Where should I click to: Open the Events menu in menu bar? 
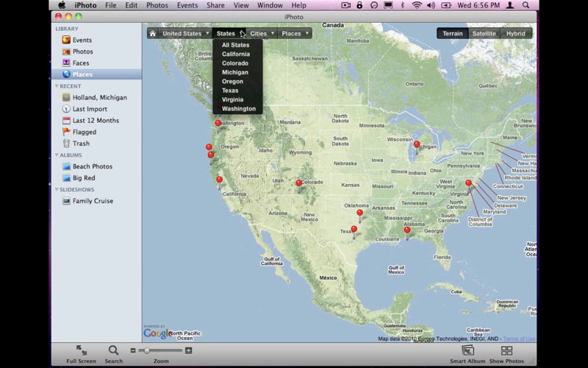point(187,5)
